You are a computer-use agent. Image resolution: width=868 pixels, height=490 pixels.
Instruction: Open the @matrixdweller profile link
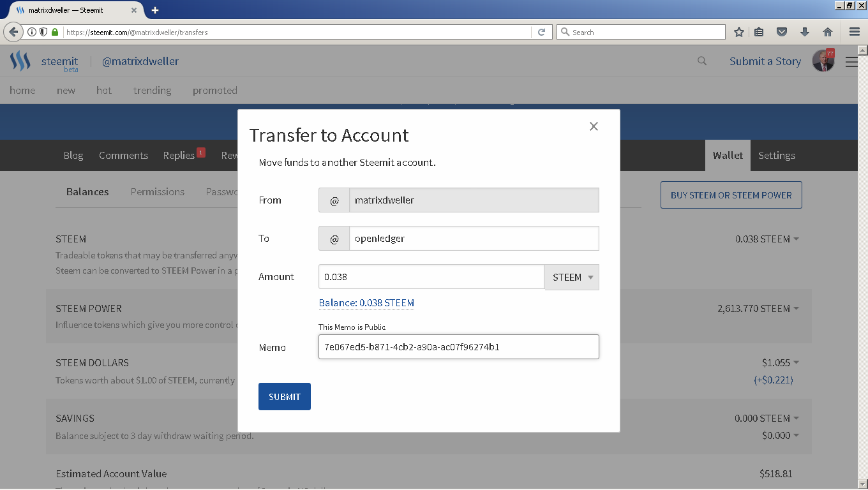click(x=140, y=61)
